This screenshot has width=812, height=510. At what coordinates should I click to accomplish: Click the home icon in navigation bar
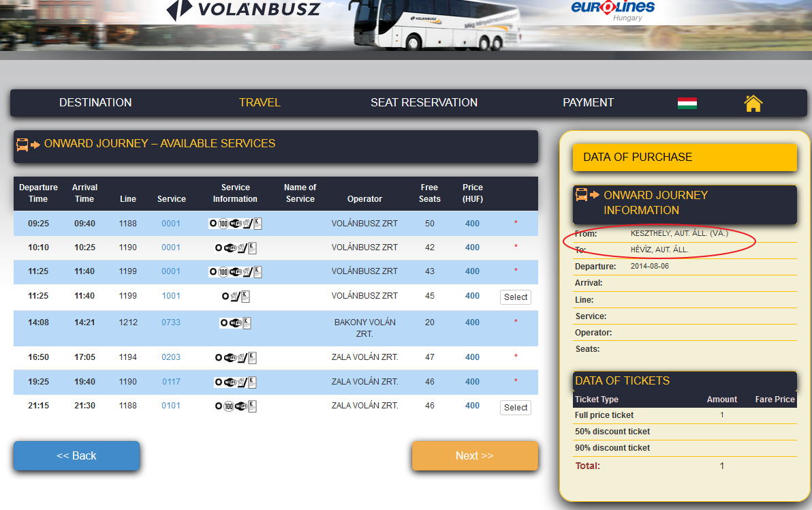753,103
